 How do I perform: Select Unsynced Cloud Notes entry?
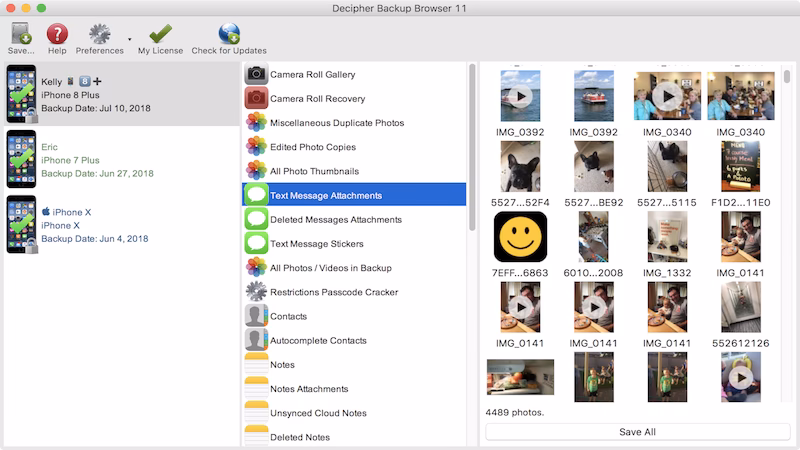click(354, 413)
